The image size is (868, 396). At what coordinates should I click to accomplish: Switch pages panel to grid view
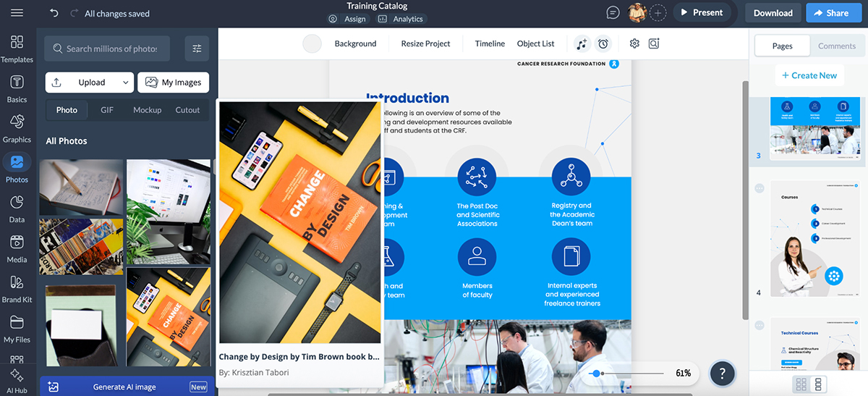(x=801, y=384)
